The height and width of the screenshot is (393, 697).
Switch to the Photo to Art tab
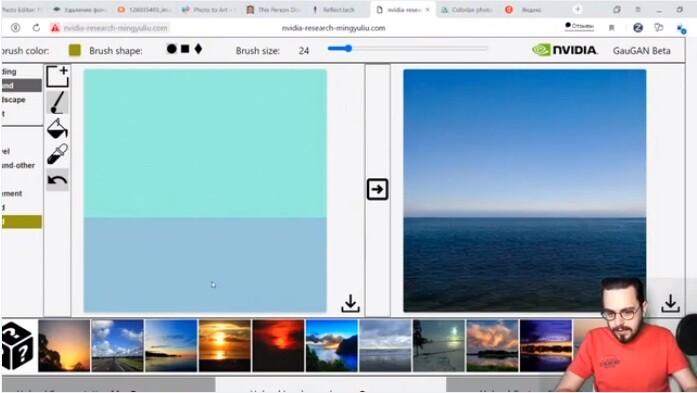click(208, 9)
